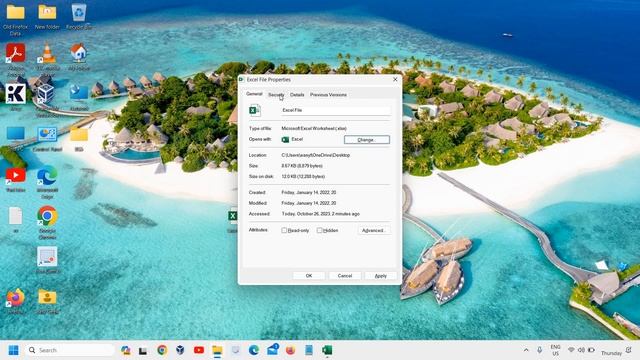Click the 'Microsoft Excel Worksheet (.xlsx)' text
Screen dimensions: 640x360
(314, 129)
